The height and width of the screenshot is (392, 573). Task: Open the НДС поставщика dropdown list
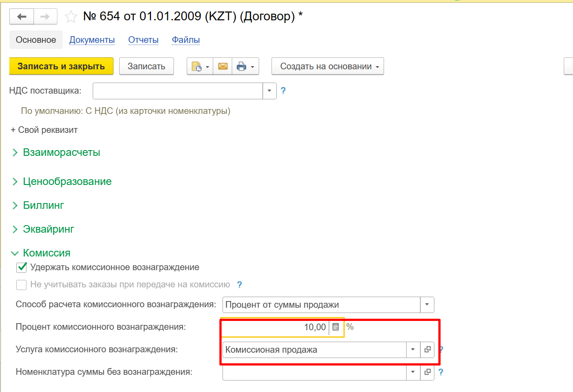tap(270, 90)
